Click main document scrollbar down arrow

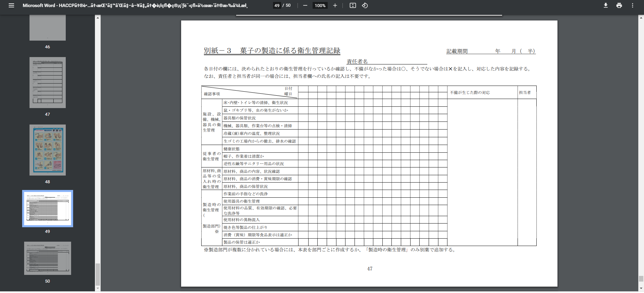[x=641, y=288]
